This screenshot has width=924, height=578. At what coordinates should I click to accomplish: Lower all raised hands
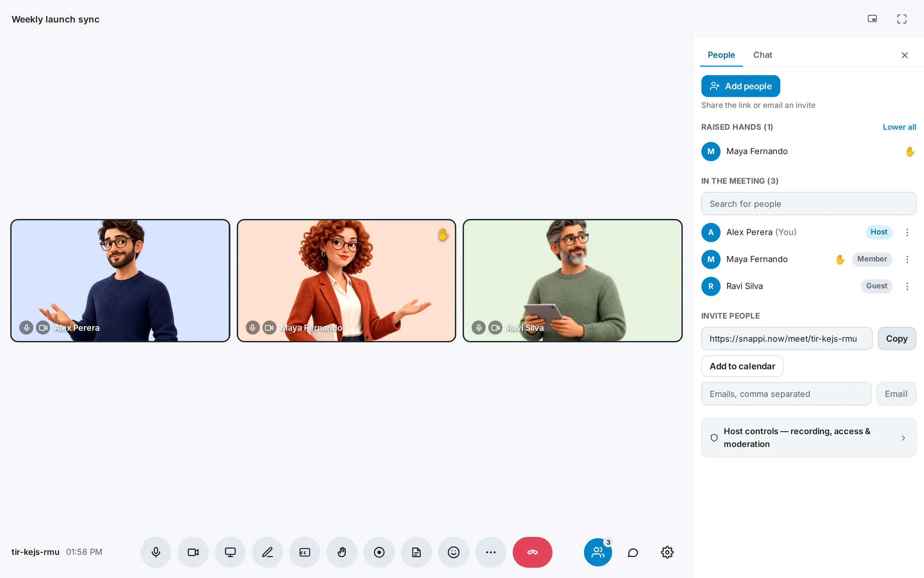(899, 127)
